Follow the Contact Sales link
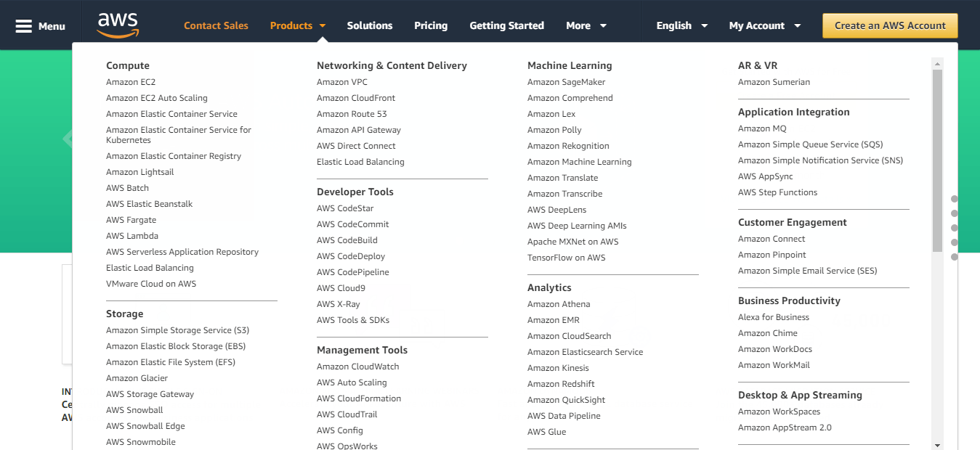980x450 pixels. point(216,25)
